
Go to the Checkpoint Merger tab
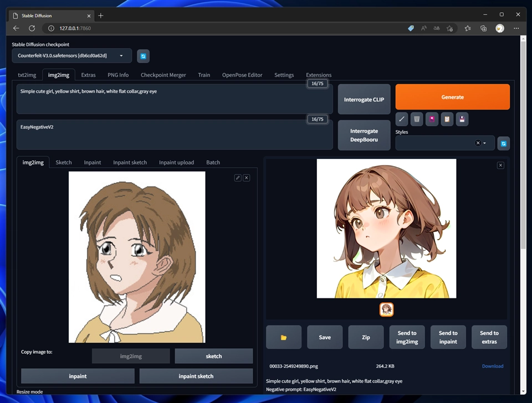click(x=163, y=75)
